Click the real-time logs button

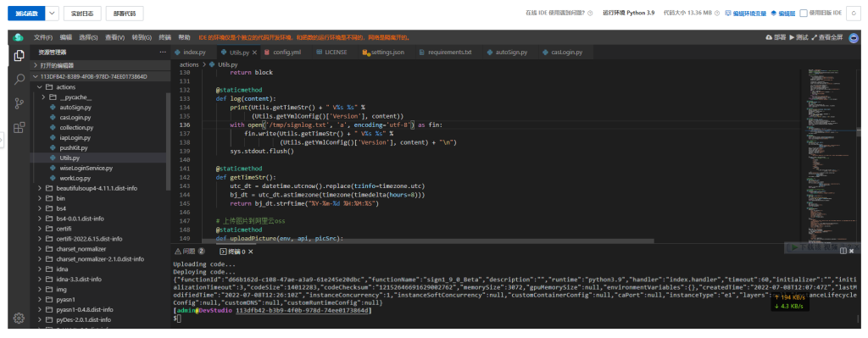tap(82, 14)
